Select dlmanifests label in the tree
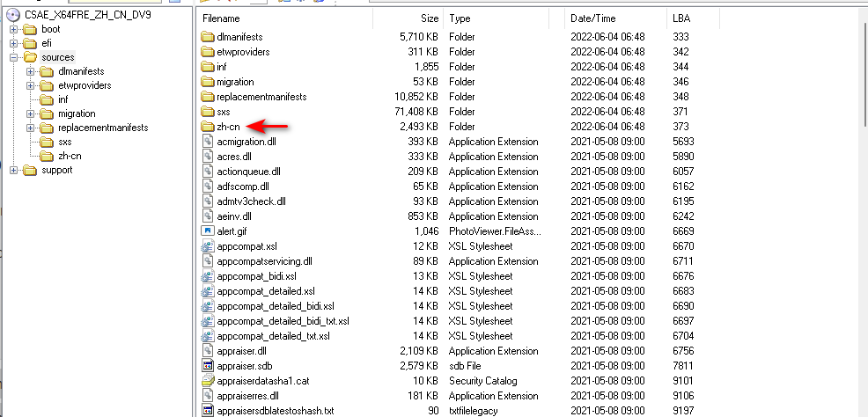This screenshot has height=417, width=868. 81,71
